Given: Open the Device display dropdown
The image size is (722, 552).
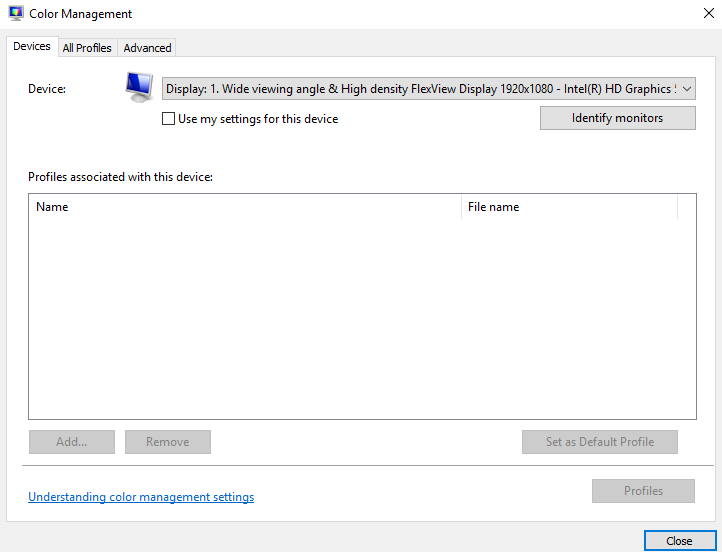Looking at the screenshot, I should [x=429, y=89].
